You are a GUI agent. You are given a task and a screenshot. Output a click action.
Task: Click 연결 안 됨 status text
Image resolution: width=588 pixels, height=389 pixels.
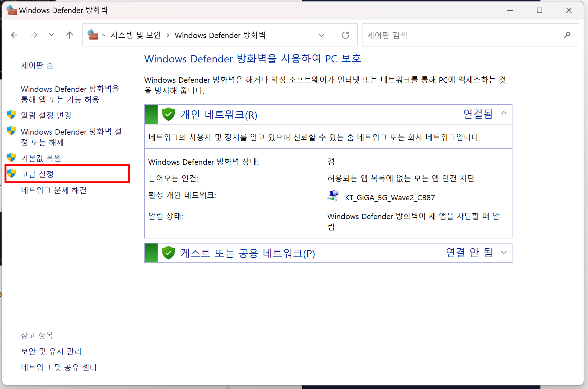(469, 253)
